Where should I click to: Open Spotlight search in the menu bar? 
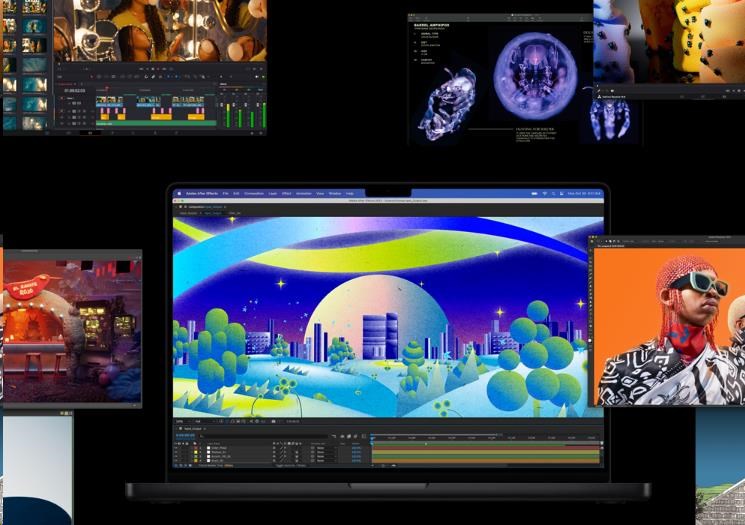click(x=554, y=193)
